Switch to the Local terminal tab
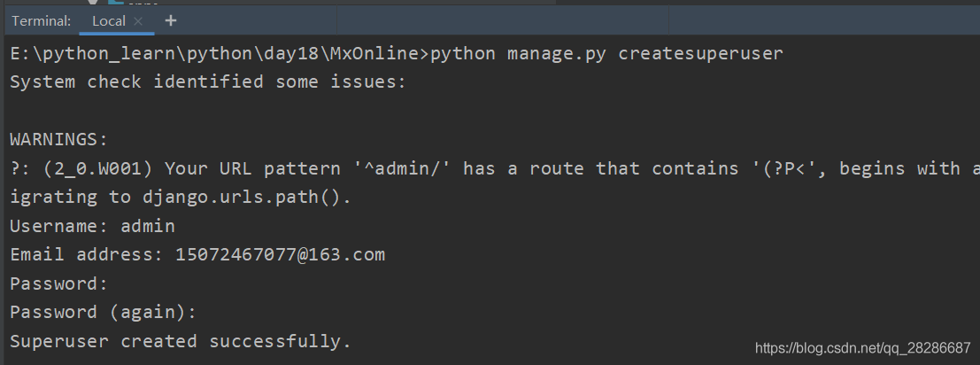This screenshot has width=980, height=365. (109, 20)
